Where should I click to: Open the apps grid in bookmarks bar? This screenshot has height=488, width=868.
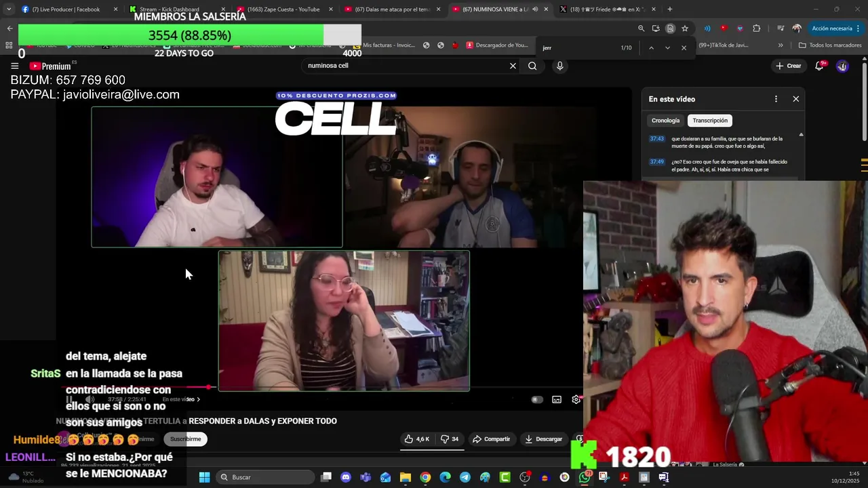click(9, 45)
